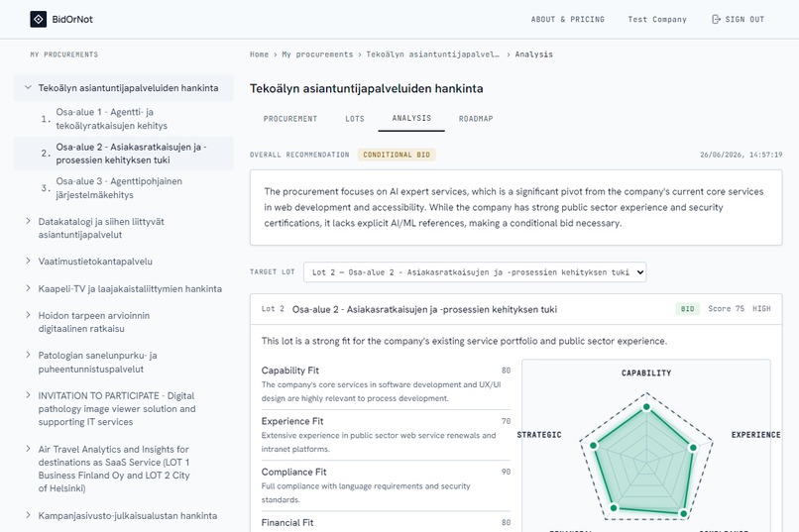The width and height of the screenshot is (799, 532).
Task: Click the BidOrNot logo icon
Action: 39,20
